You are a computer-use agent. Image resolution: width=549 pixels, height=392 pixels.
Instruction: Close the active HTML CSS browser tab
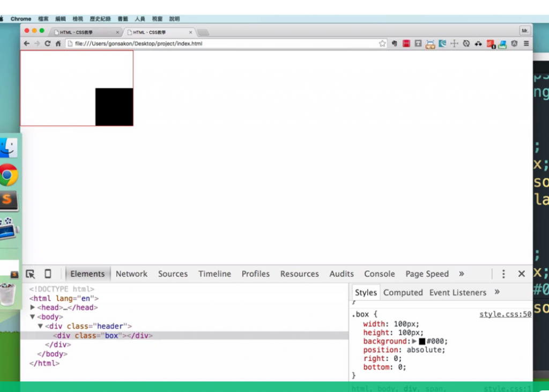(190, 32)
